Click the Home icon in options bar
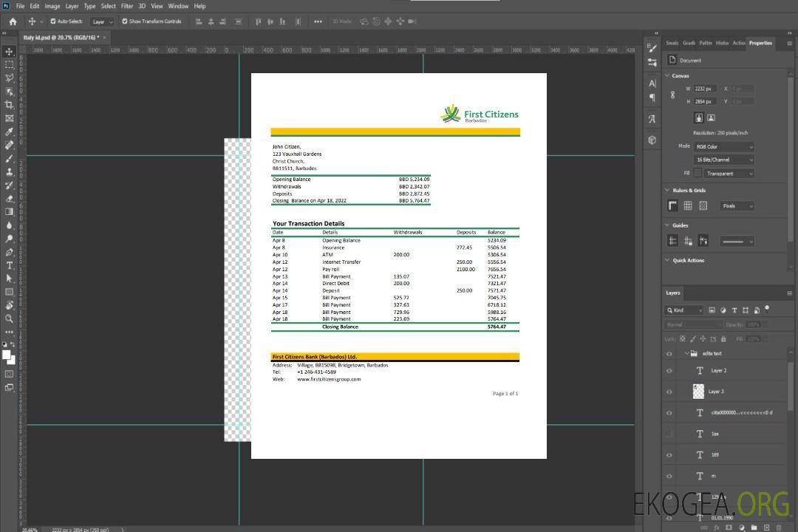798x532 pixels. [13, 21]
